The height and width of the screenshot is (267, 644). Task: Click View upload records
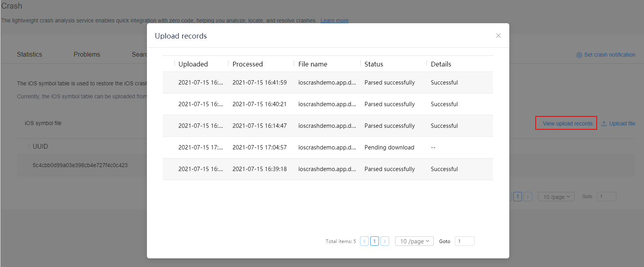(x=567, y=123)
